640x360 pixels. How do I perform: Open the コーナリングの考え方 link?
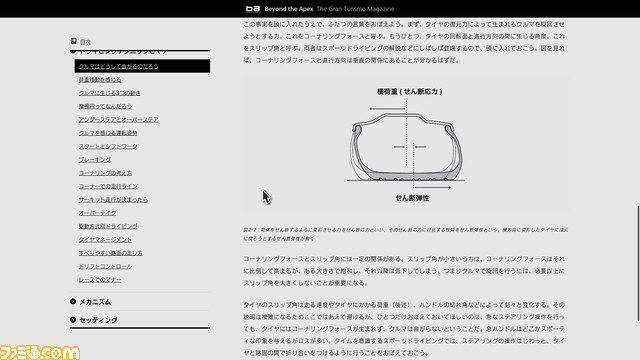[105, 173]
